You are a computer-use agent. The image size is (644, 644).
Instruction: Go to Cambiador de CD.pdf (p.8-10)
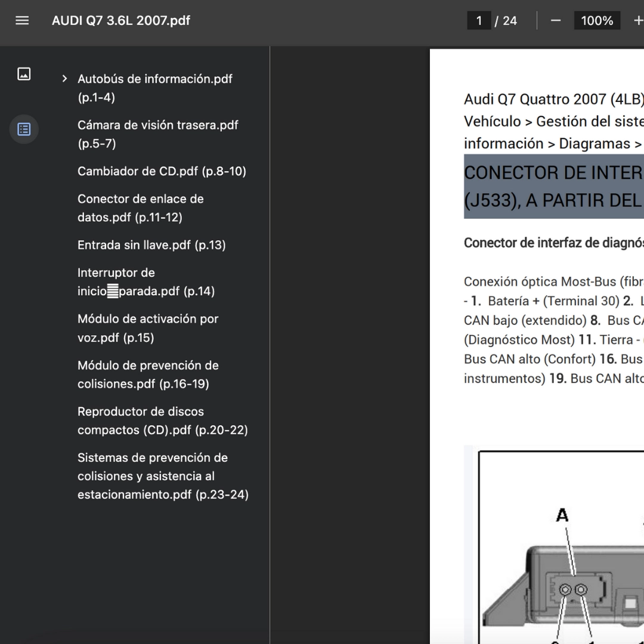162,171
